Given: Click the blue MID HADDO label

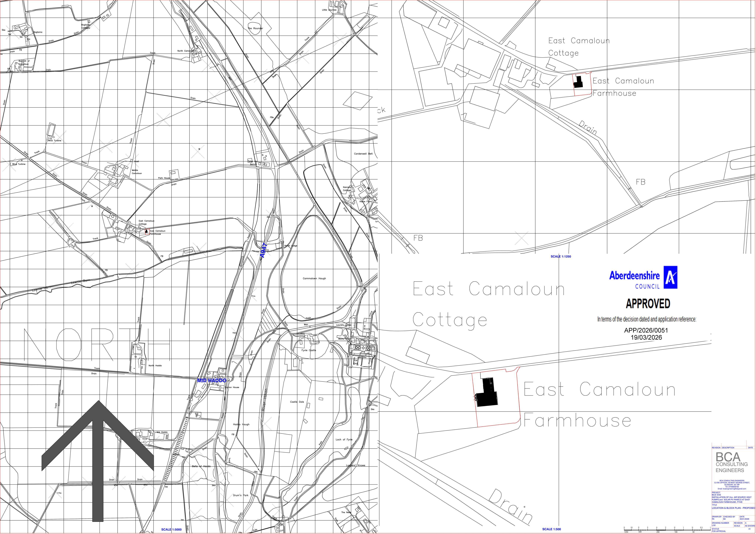Looking at the screenshot, I should click(211, 381).
